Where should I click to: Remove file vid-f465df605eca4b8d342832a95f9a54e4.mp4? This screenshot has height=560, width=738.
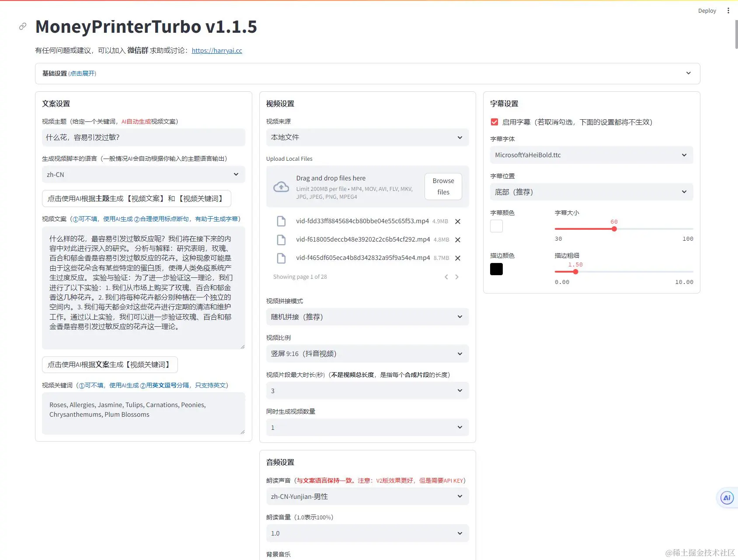click(x=458, y=258)
